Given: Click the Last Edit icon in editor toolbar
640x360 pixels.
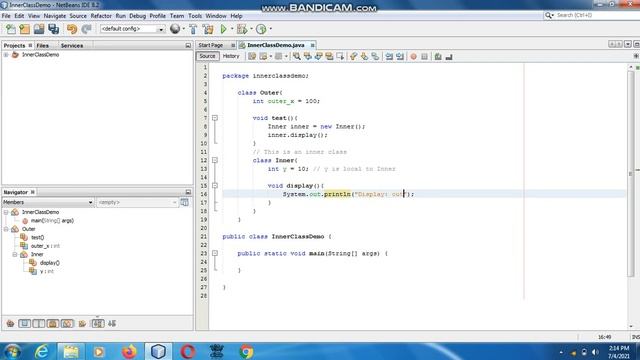Looking at the screenshot, I should (252, 56).
